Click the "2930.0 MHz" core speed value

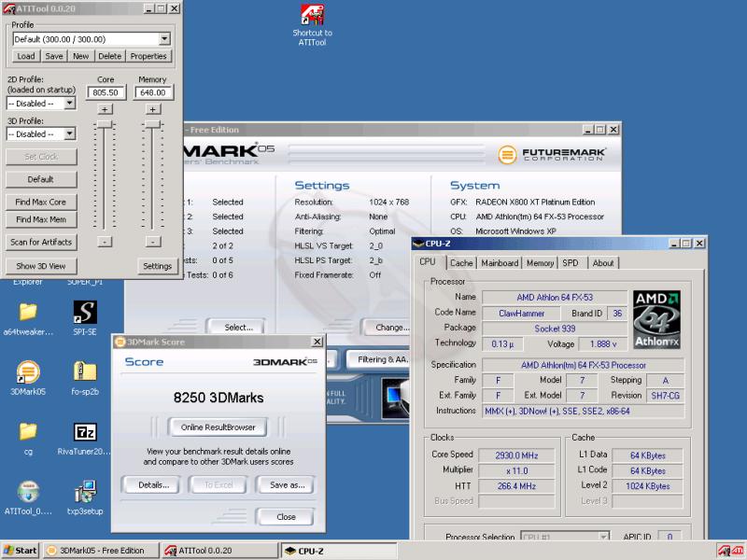coord(516,455)
